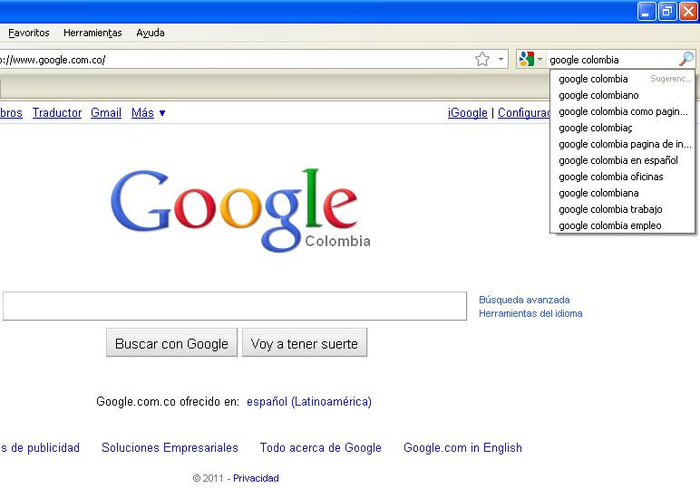The image size is (700, 488).
Task: Select suggestion "google colombiano"
Action: coord(622,95)
